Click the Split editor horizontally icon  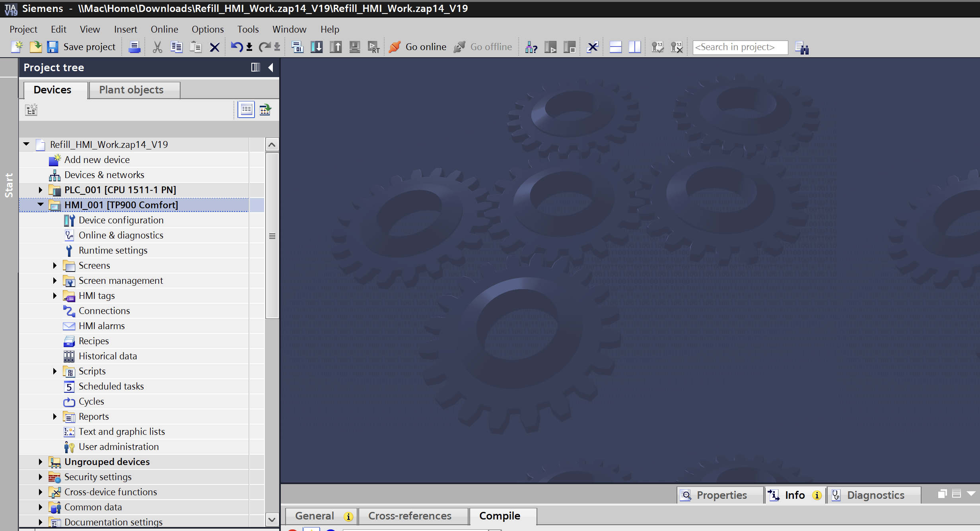point(615,47)
